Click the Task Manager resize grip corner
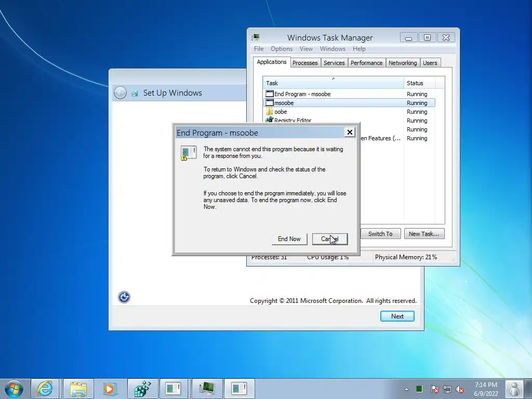Screen dimensions: 532x399 click(x=453, y=260)
